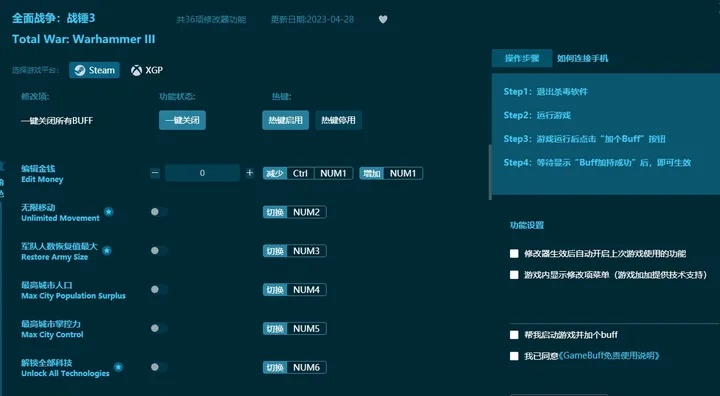Click Step4 Buff加持成功 instruction text
The image size is (720, 396).
(597, 163)
